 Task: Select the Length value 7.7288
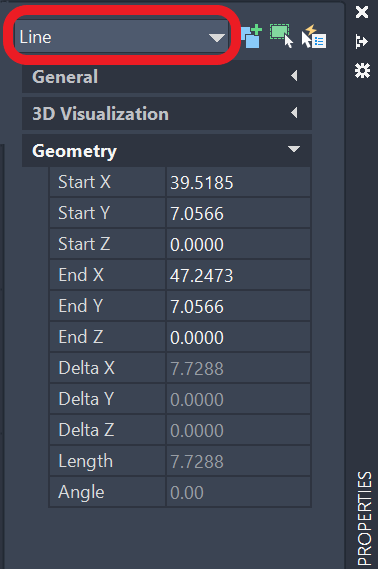[x=238, y=461]
